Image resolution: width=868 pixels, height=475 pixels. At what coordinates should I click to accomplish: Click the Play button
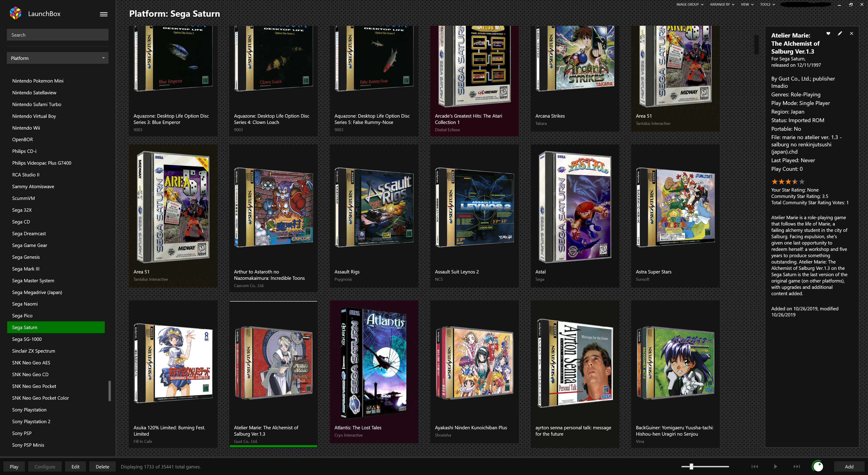(x=14, y=467)
